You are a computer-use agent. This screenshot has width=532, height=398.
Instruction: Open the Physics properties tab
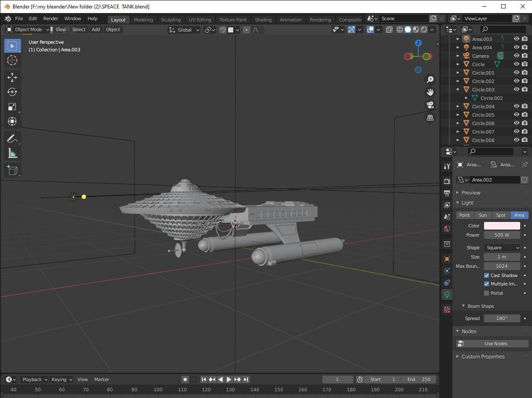[x=447, y=271]
